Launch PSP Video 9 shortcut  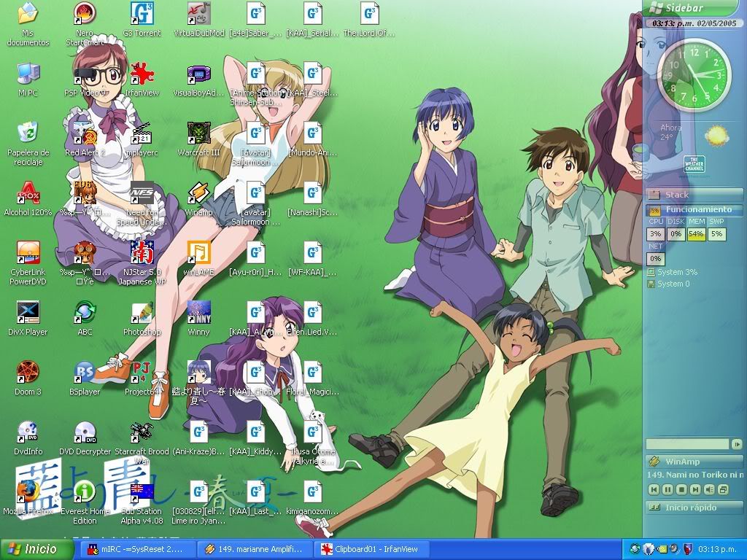[x=85, y=74]
